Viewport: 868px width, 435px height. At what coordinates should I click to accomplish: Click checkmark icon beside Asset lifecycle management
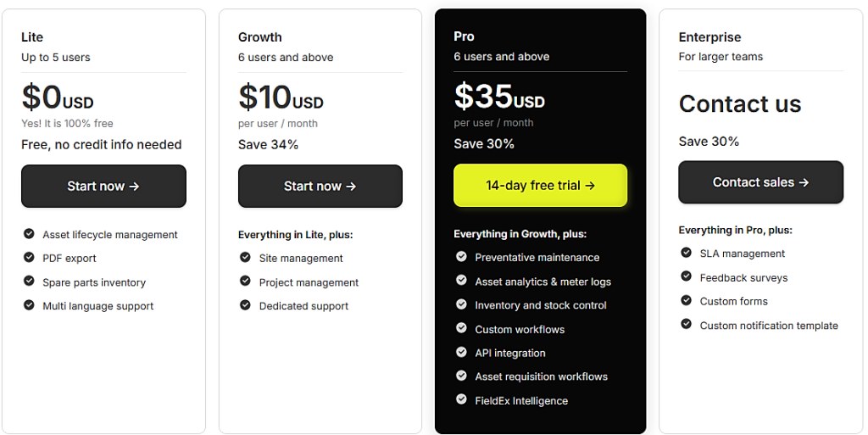pyautogui.click(x=29, y=234)
